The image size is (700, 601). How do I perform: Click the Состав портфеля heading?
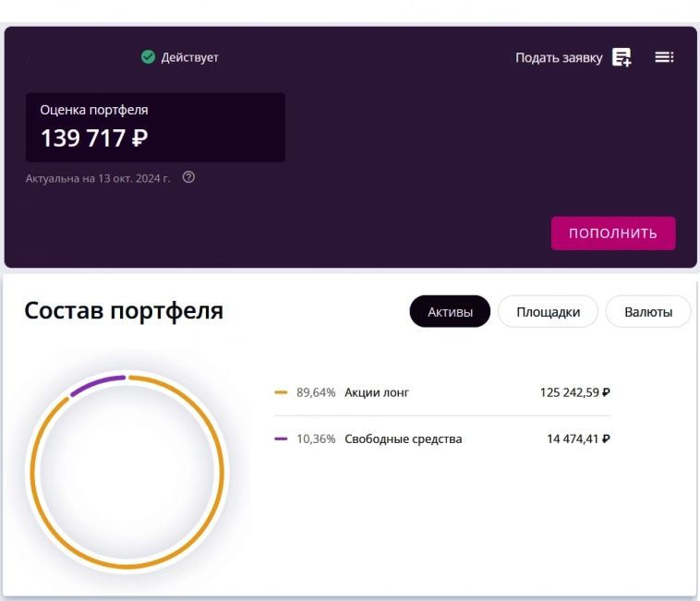(124, 311)
